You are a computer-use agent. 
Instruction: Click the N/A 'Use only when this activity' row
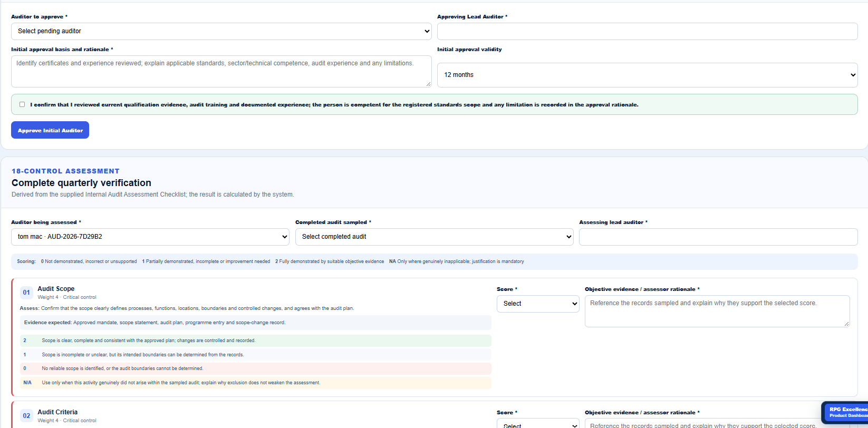(x=256, y=383)
